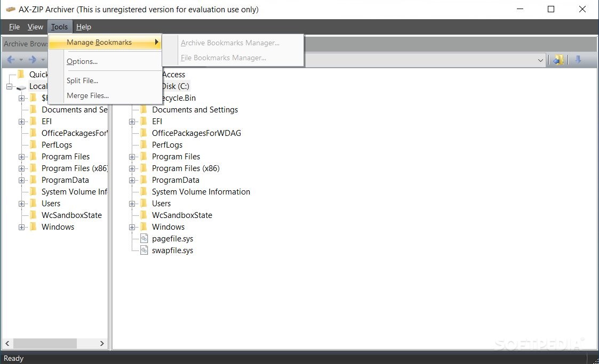The image size is (599, 364).
Task: Select 'Documents and Settings' label in right pane
Action: [195, 110]
